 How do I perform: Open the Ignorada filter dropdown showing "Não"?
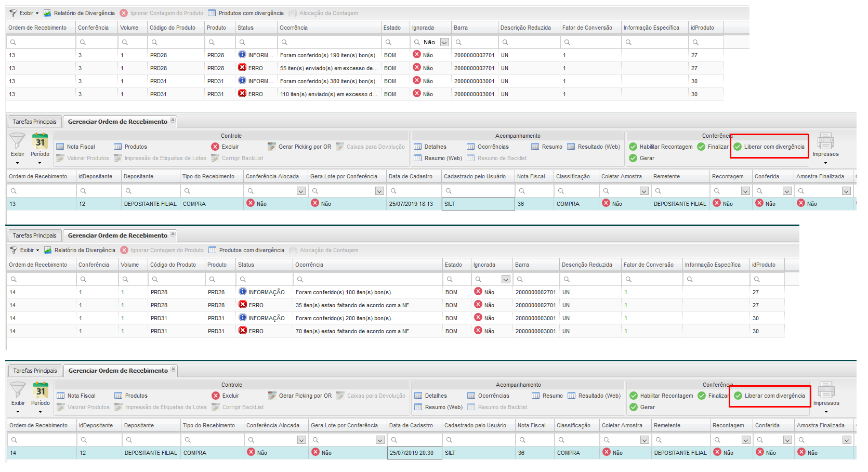click(444, 42)
